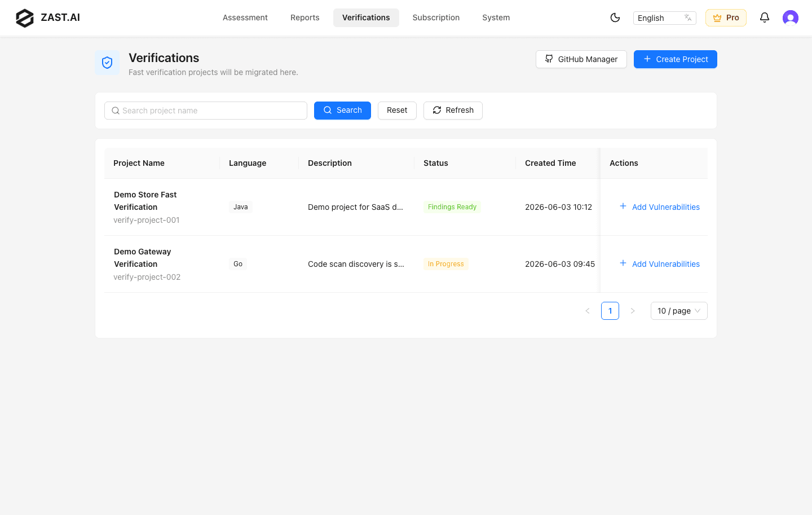This screenshot has width=812, height=515.
Task: Add Vulnerabilities for Demo Store project
Action: pyautogui.click(x=659, y=207)
